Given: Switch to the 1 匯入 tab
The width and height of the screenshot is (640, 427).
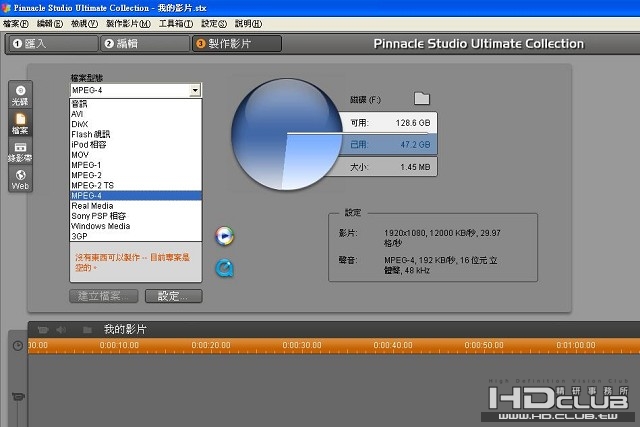Looking at the screenshot, I should click(x=52, y=44).
